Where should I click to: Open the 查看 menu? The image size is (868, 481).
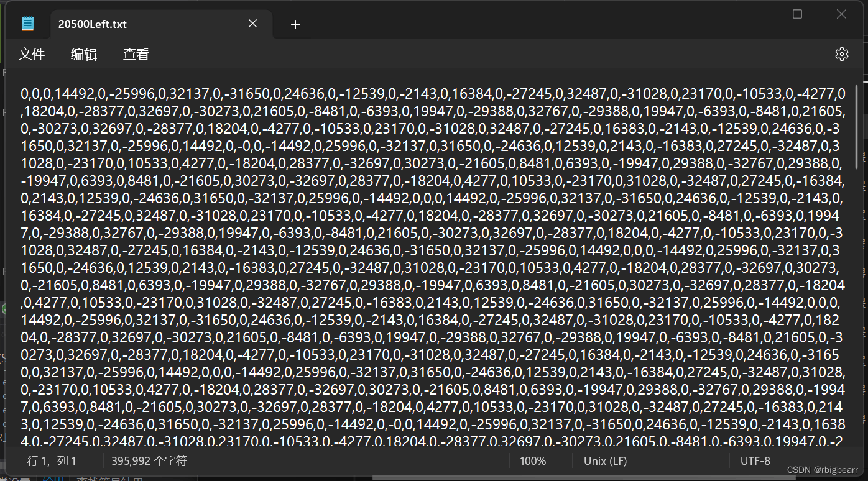[x=136, y=54]
